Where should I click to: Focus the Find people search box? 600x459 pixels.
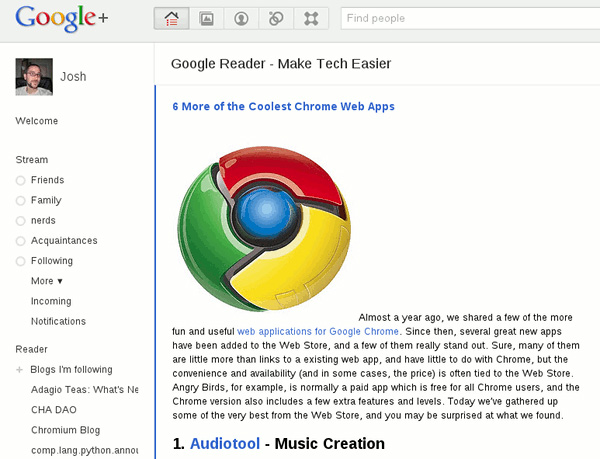[471, 18]
